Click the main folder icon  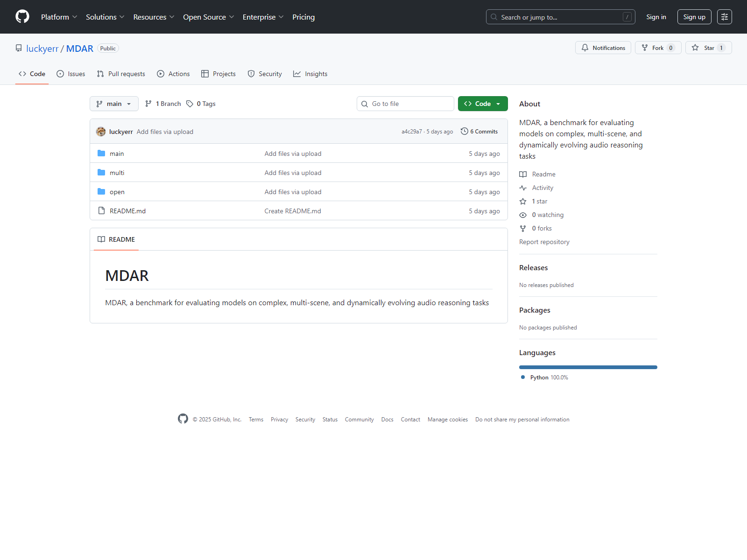click(x=101, y=154)
